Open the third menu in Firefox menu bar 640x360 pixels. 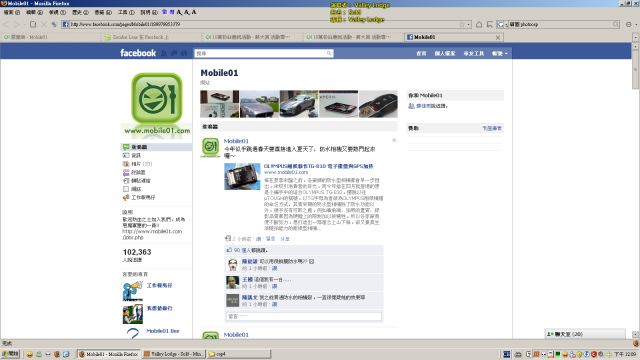57,12
